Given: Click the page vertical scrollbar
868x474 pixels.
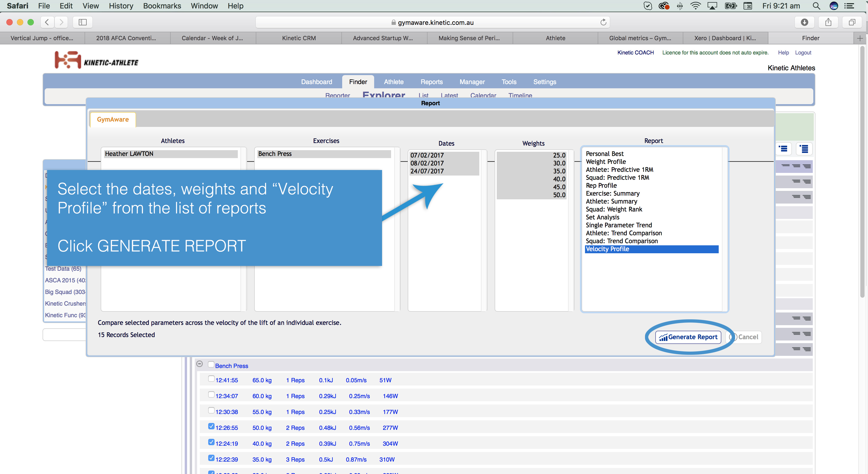Looking at the screenshot, I should pos(863,172).
